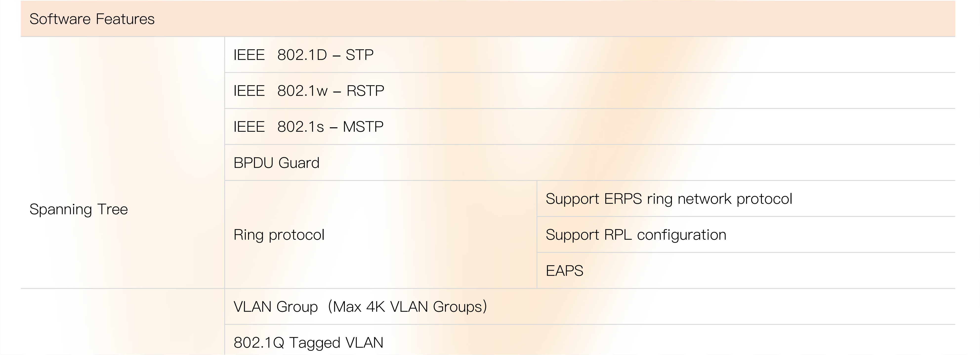Click IEEE label before 802.1D
This screenshot has height=355, width=980.
point(249,55)
